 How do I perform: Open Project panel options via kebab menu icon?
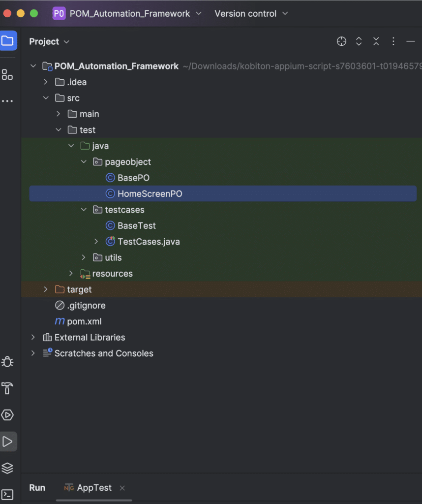coord(393,41)
